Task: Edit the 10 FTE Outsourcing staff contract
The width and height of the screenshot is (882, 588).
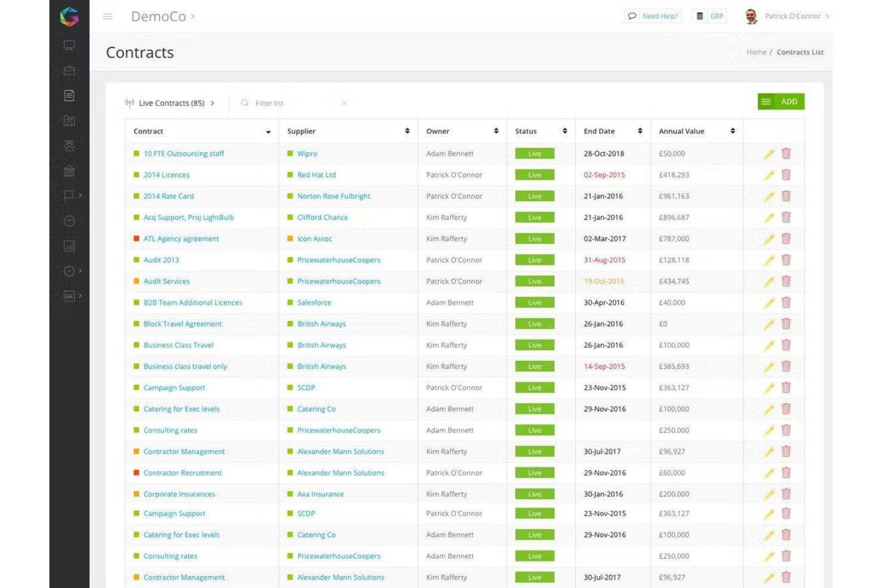Action: (769, 154)
